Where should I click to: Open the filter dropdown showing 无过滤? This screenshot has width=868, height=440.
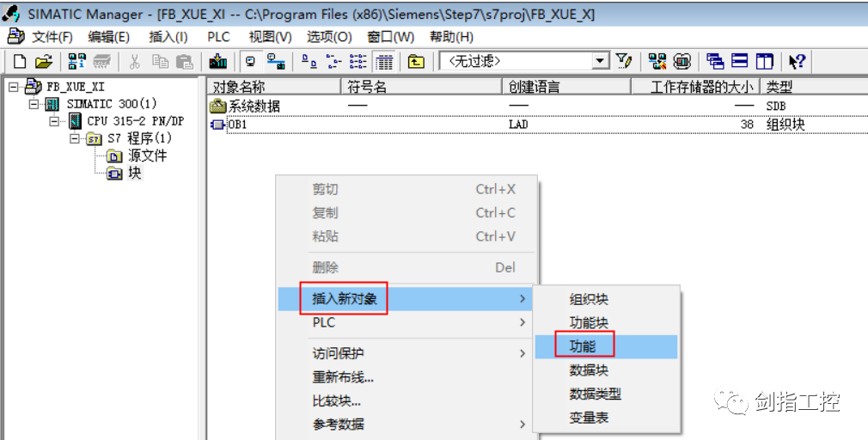[601, 61]
